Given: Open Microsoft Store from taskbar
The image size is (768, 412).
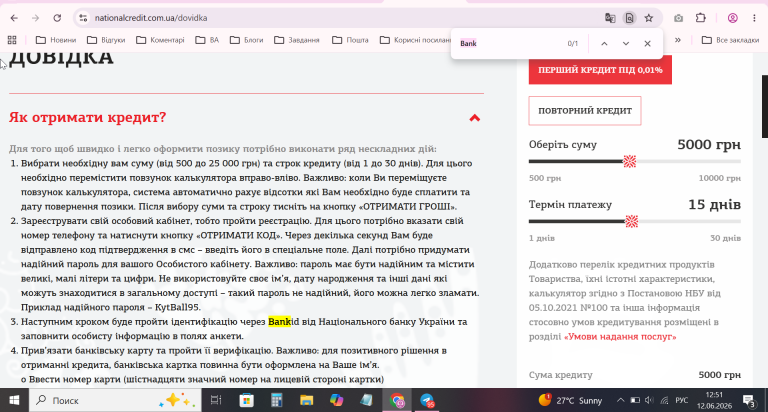Looking at the screenshot, I should tap(246, 400).
